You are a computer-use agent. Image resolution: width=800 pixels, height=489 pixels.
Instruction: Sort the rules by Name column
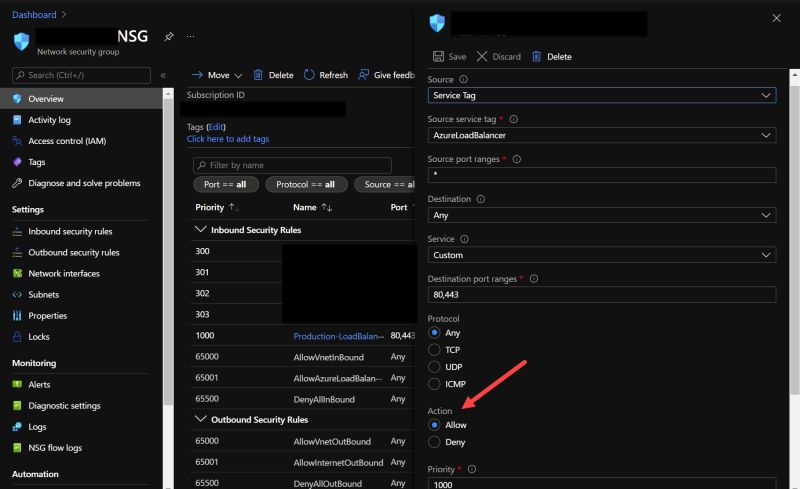click(312, 207)
